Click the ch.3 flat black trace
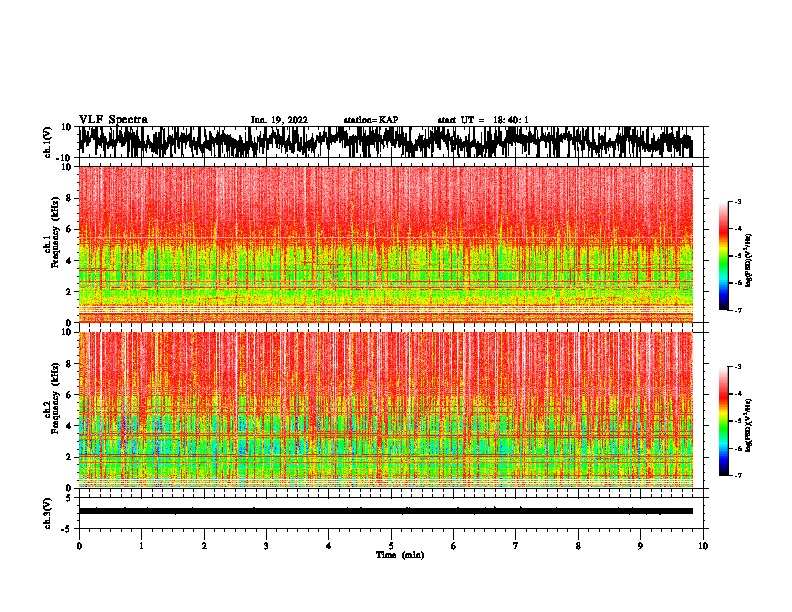The image size is (792, 612). coord(386,511)
